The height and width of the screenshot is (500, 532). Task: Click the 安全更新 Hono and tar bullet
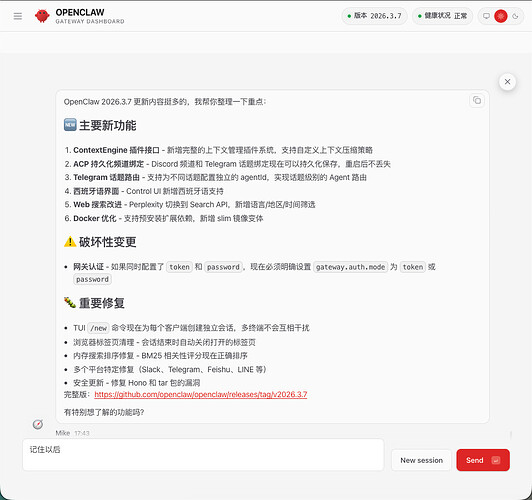(x=136, y=383)
